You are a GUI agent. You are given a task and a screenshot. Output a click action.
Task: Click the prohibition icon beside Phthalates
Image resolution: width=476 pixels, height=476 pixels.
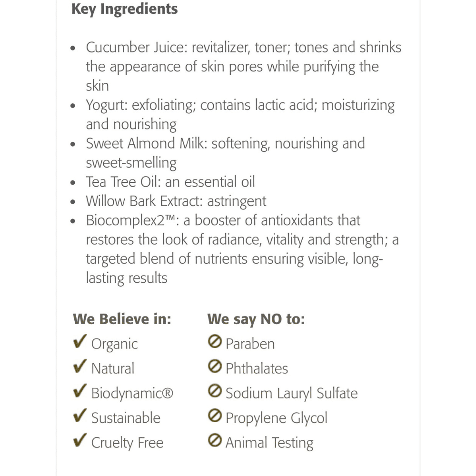[215, 367]
